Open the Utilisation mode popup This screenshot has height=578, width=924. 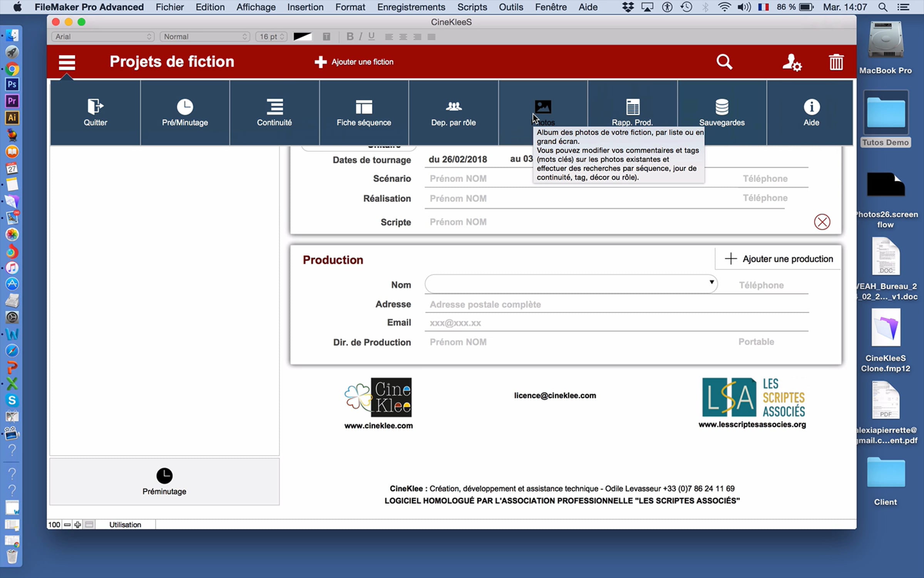[x=125, y=524]
